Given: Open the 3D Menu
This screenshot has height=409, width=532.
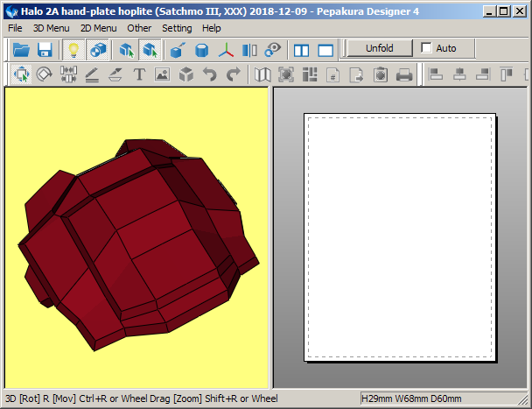Looking at the screenshot, I should 52,28.
